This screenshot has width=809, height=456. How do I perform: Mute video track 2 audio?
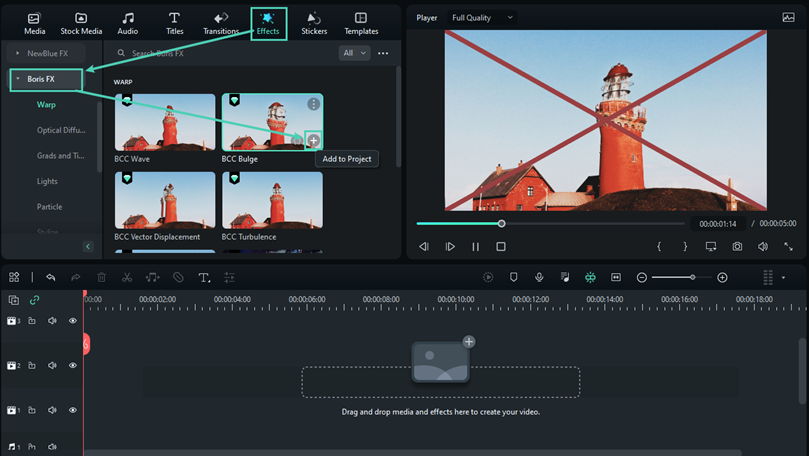tap(52, 366)
